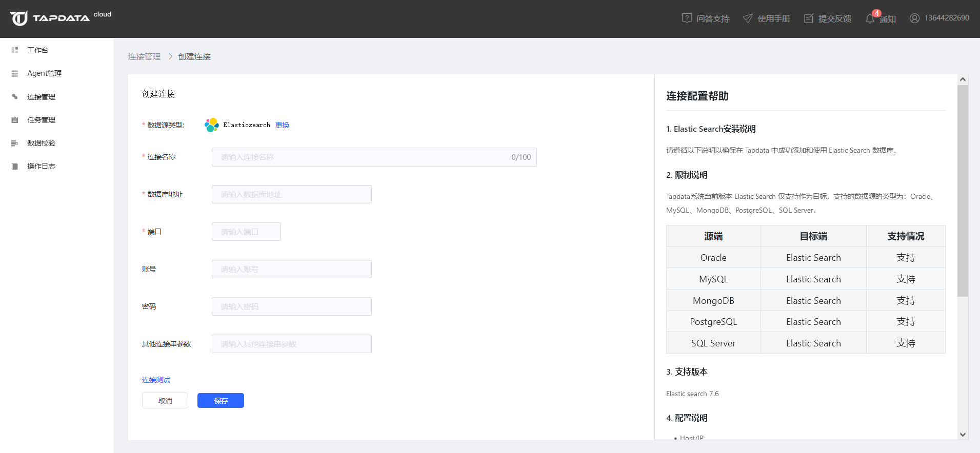Viewport: 980px width, 453px height.
Task: Open 操作日志 sidebar item
Action: pyautogui.click(x=41, y=166)
